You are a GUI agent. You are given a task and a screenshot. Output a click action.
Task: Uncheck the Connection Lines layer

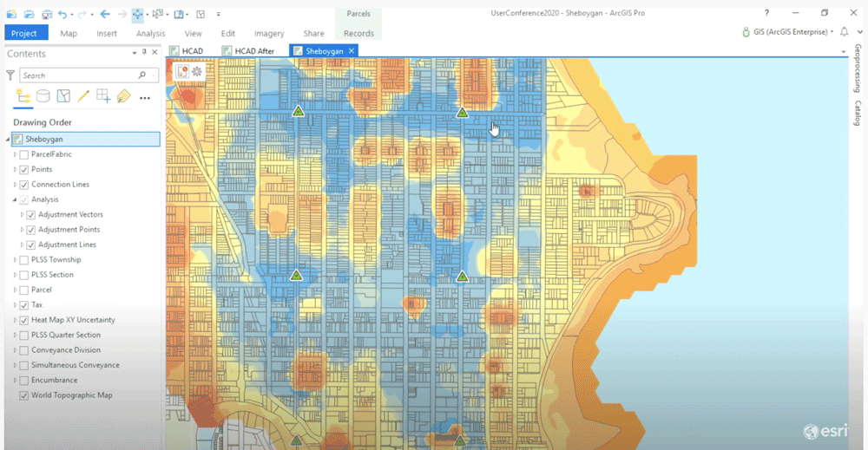click(23, 185)
